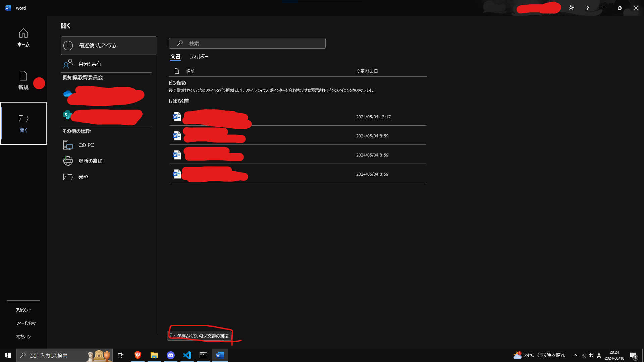The image size is (644, 362).
Task: Switch to the フォルダー tab
Action: click(199, 57)
